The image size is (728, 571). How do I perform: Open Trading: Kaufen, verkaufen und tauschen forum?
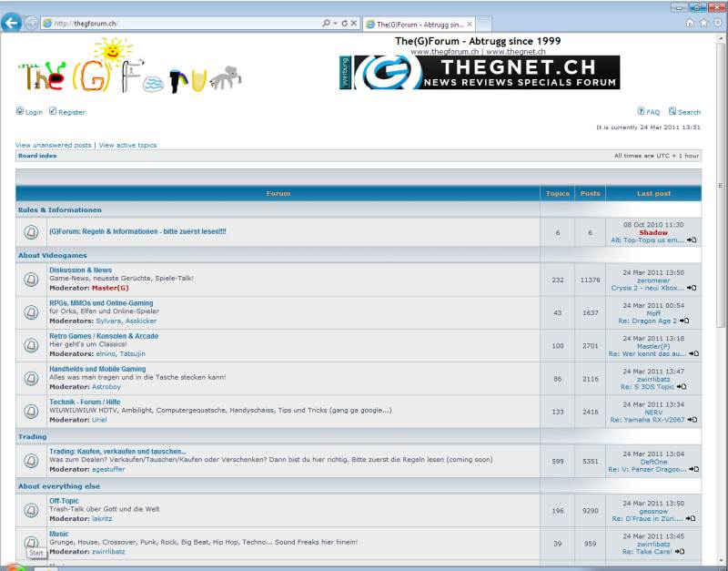117,451
